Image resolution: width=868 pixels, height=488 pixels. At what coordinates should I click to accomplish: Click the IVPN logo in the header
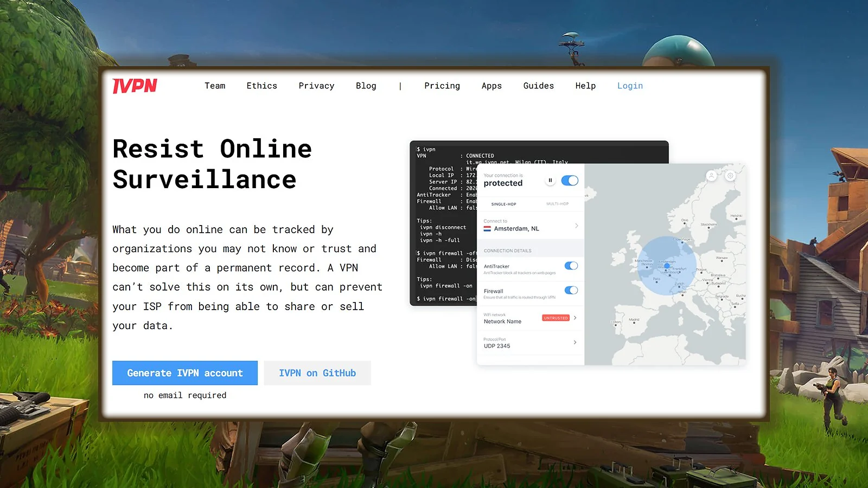tap(135, 86)
